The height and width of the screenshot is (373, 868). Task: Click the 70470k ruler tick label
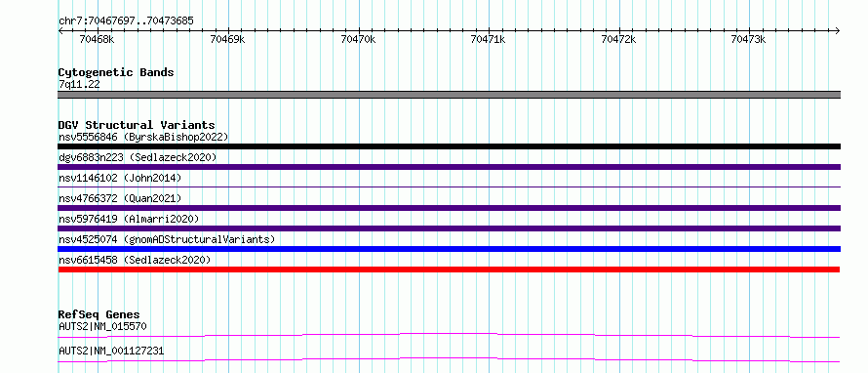pyautogui.click(x=358, y=39)
